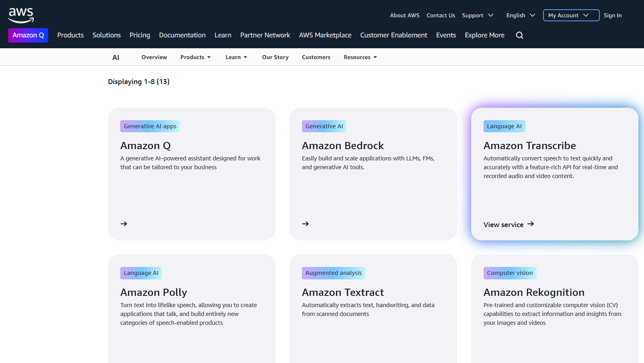Open the AWS Marketplace menu item
This screenshot has width=644, height=363.
coord(325,35)
